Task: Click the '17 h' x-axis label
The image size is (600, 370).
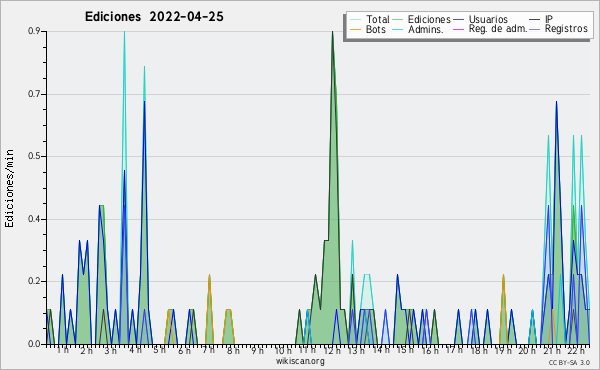Action: pos(454,350)
